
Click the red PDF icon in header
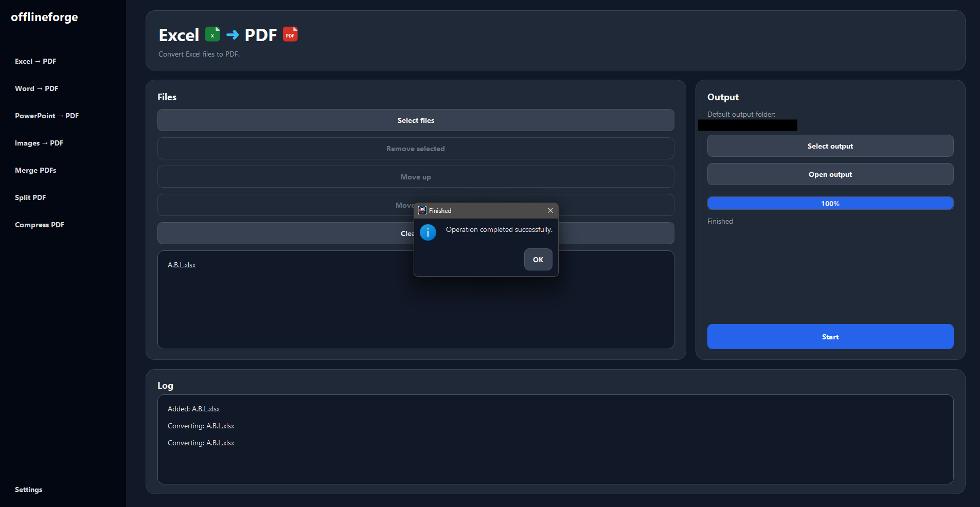290,34
